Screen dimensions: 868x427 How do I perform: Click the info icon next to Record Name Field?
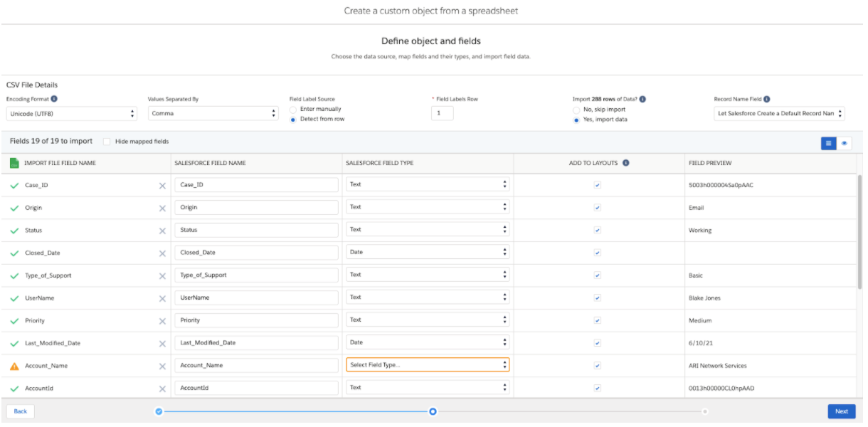(767, 100)
